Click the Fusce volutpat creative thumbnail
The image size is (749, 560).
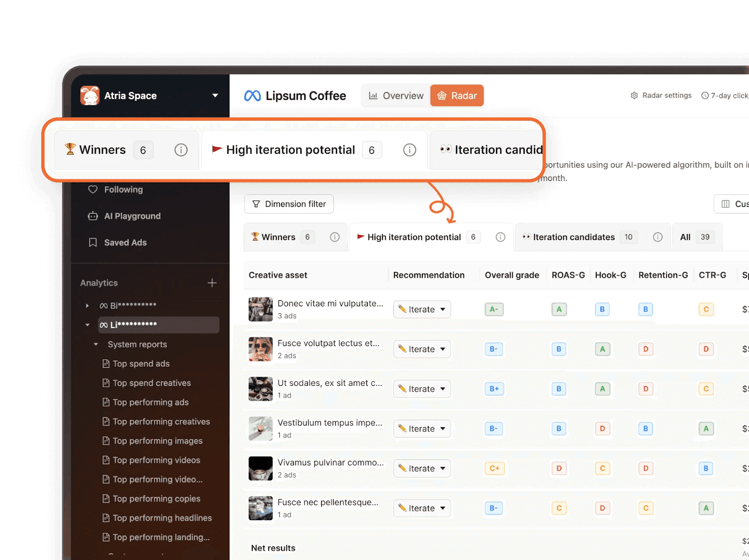[261, 349]
